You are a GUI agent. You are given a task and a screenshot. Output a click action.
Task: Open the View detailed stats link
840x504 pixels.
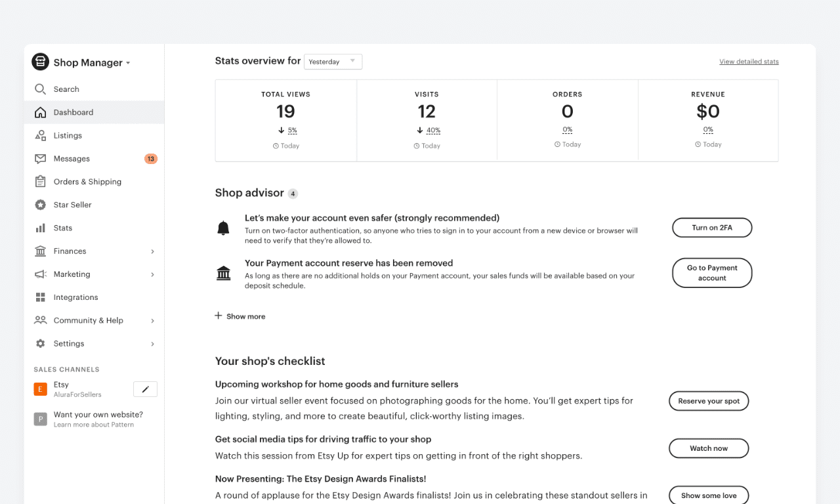(x=749, y=62)
